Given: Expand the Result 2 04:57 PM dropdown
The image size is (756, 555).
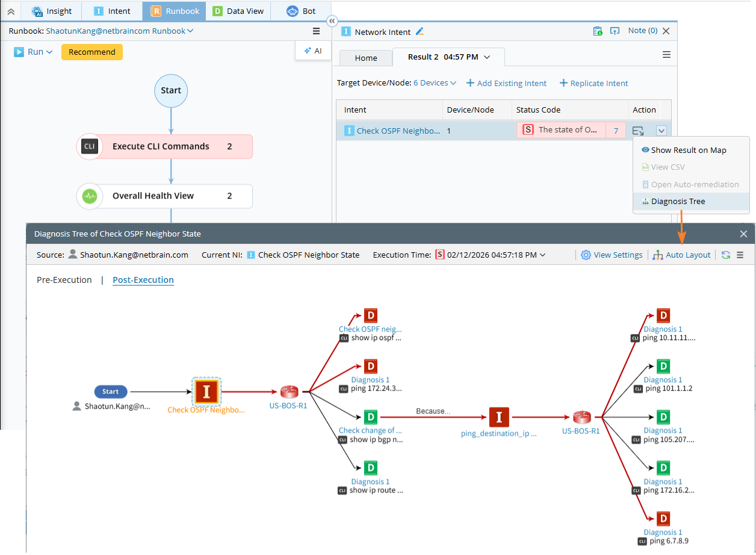Looking at the screenshot, I should (x=487, y=57).
